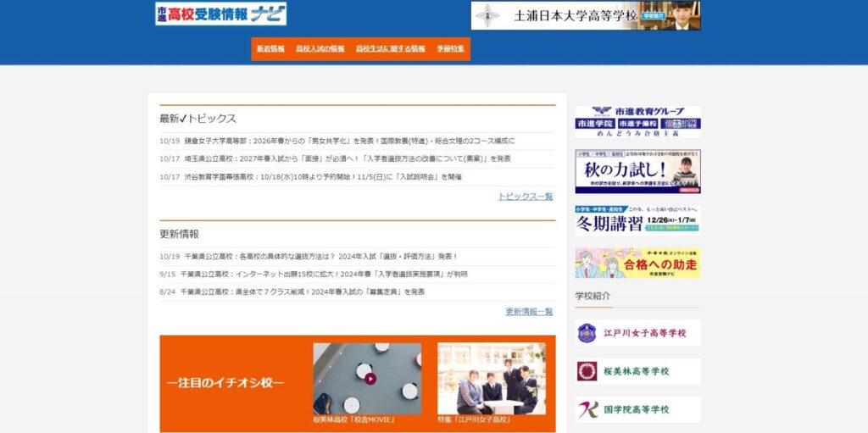
Task: Open the 秋の力試し banner
Action: 637,172
